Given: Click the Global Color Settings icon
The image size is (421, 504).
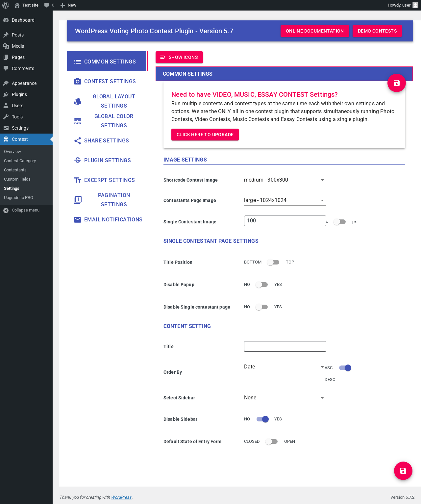Looking at the screenshot, I should click(78, 121).
